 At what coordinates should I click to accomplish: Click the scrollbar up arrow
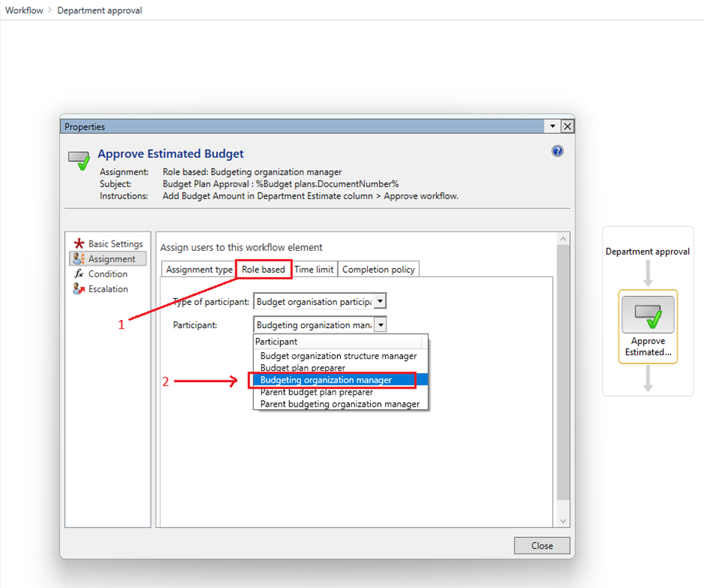563,240
